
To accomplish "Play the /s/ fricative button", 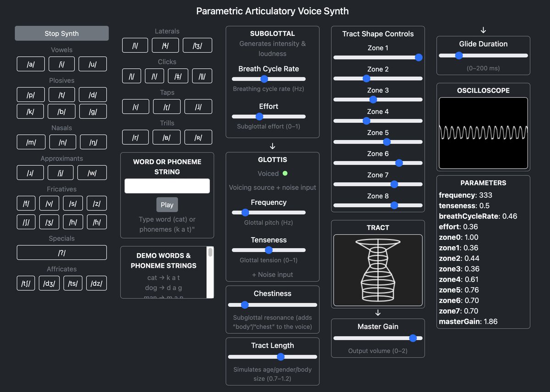I will tap(72, 203).
